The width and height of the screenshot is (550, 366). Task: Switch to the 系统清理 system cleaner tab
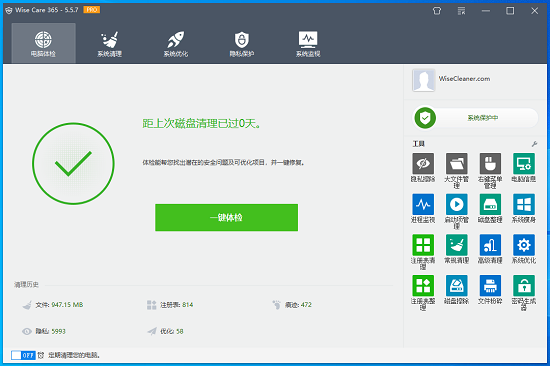(x=109, y=43)
